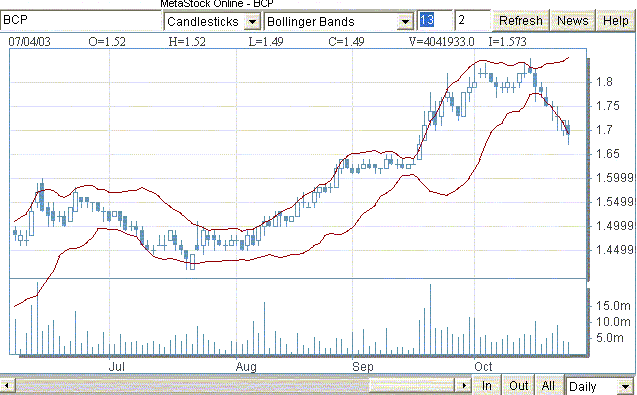Open the News button
The height and width of the screenshot is (395, 637).
point(572,21)
